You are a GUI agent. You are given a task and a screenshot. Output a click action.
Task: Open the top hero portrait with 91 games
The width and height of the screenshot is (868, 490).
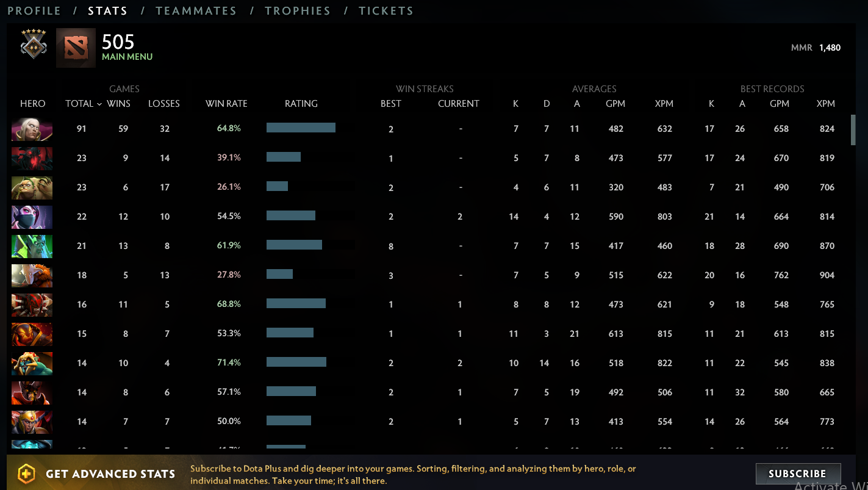(x=32, y=129)
